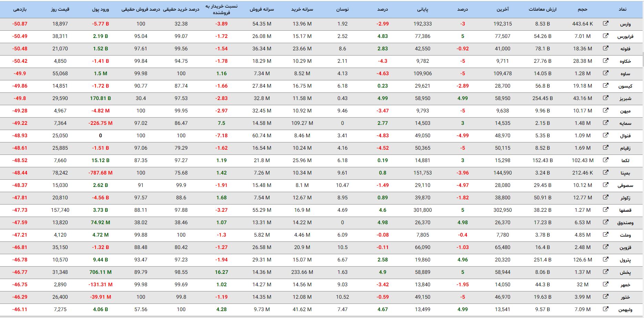Sort by قیمت روز column header
This screenshot has width=644, height=318.
point(60,9)
